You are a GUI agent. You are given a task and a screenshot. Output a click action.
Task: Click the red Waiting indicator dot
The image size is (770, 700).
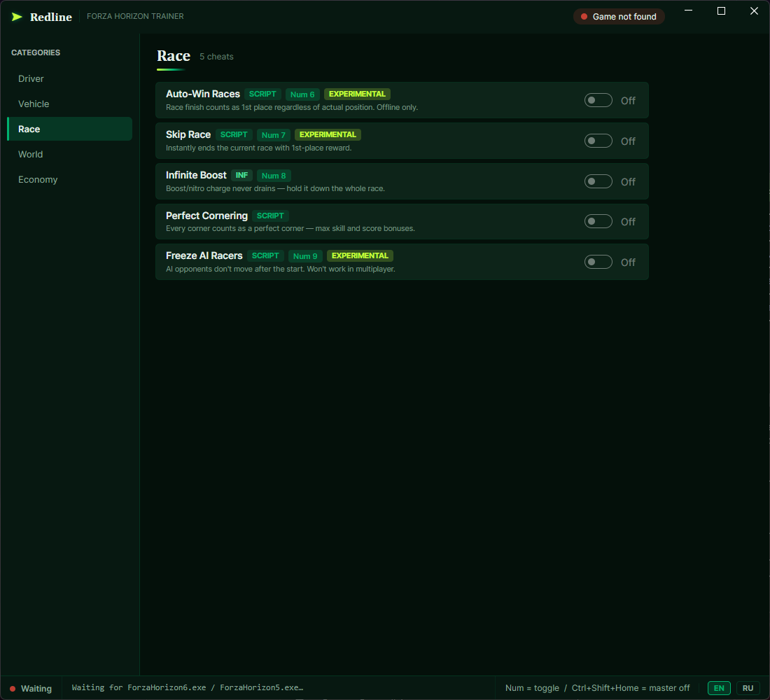coord(13,689)
